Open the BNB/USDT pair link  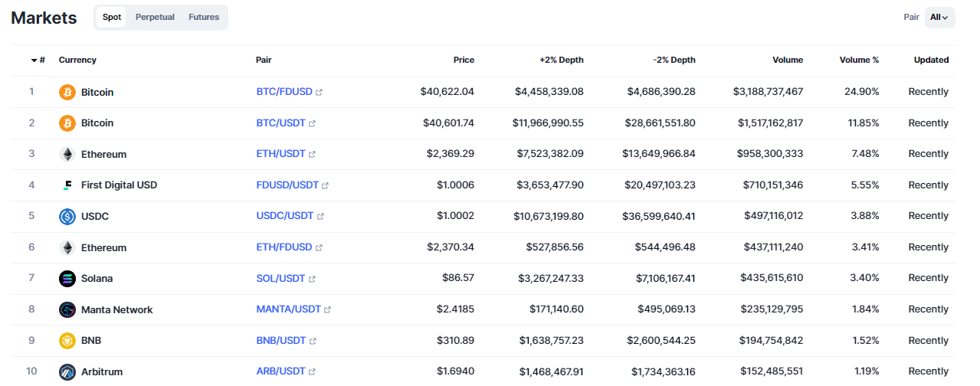click(281, 341)
